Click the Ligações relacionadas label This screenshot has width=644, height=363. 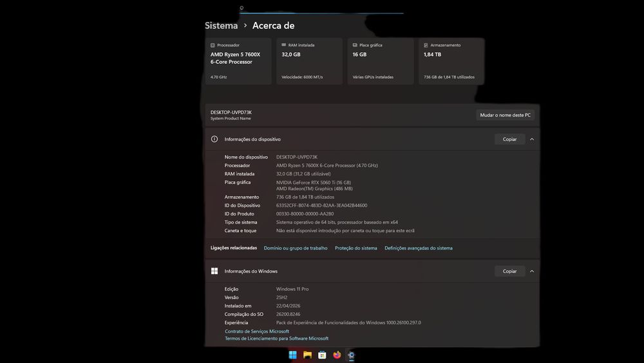coord(234,248)
